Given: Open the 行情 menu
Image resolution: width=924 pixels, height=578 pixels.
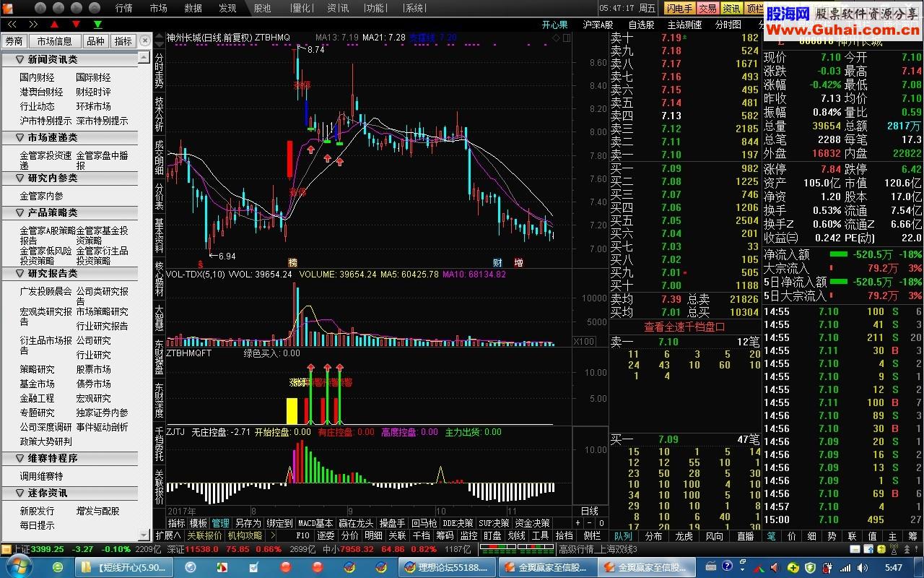Looking at the screenshot, I should click(124, 8).
